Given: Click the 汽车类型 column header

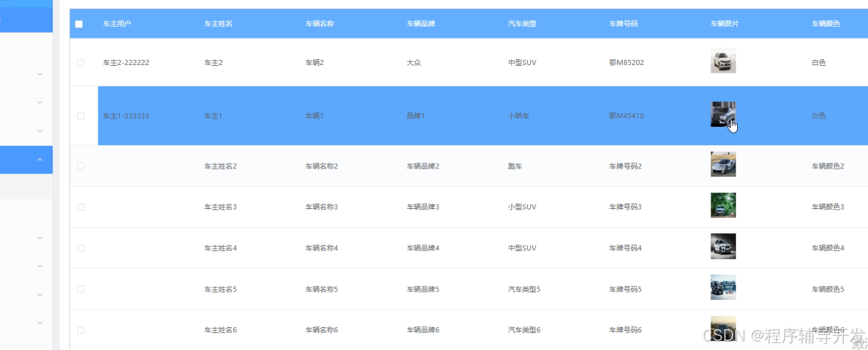Looking at the screenshot, I should click(522, 24).
